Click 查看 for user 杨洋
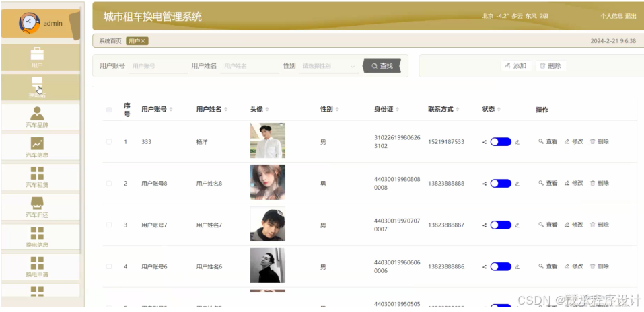The height and width of the screenshot is (312, 644). [548, 142]
